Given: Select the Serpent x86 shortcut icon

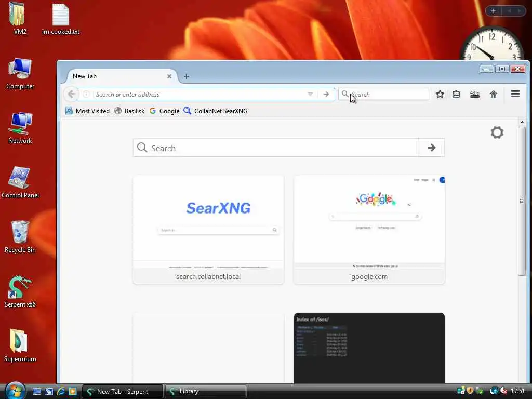Looking at the screenshot, I should point(20,292).
